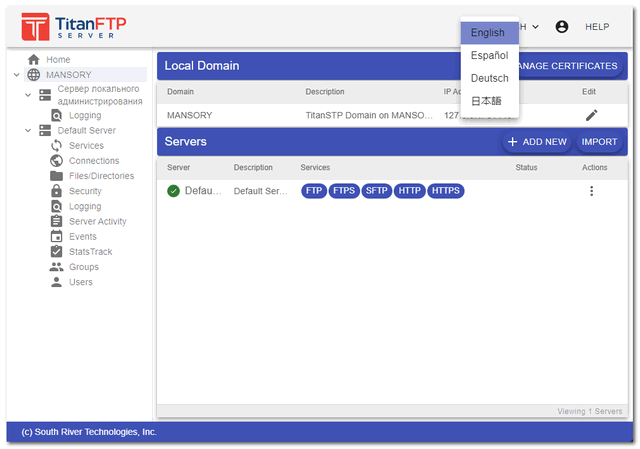
Task: Collapse the MANSORY tree node
Action: (x=17, y=75)
